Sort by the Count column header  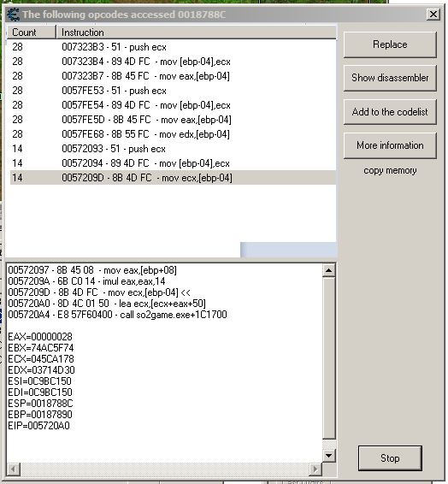pos(32,32)
